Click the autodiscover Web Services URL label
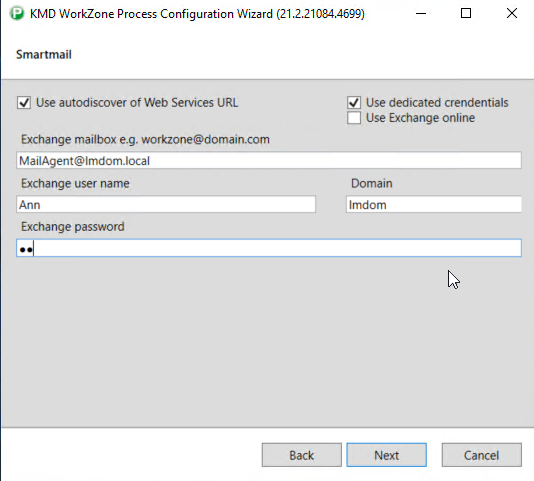Viewport: 534px width, 481px height. tap(137, 103)
